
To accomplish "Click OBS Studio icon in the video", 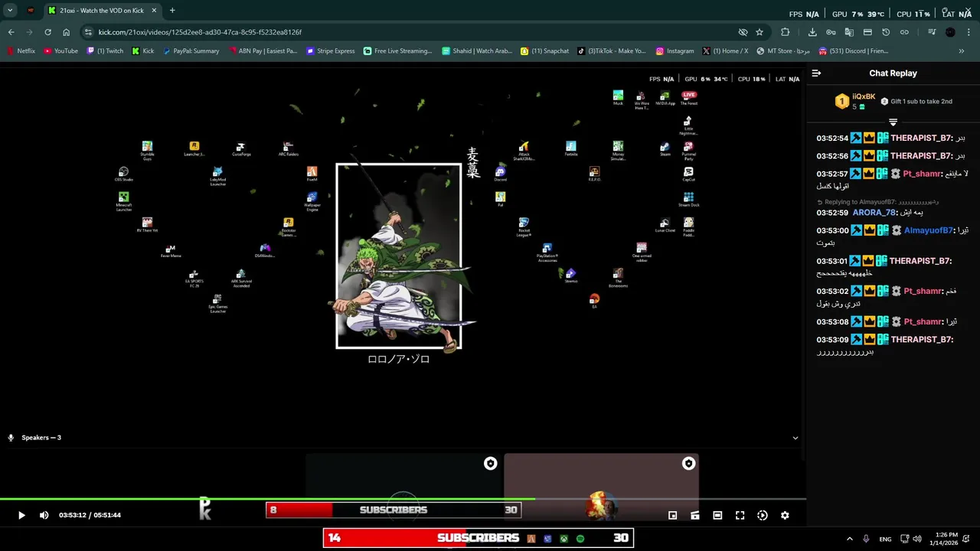I will [123, 174].
